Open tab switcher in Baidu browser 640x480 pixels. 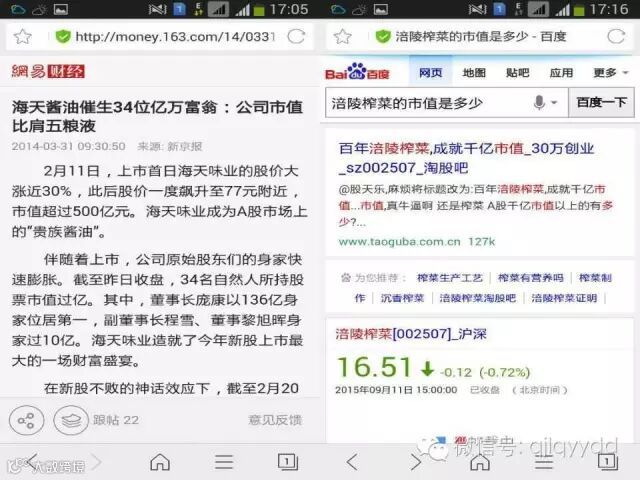tap(608, 462)
